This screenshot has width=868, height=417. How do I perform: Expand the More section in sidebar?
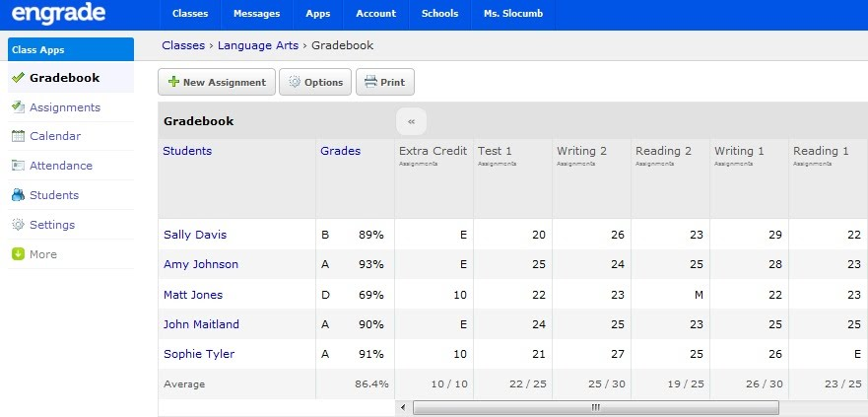pos(43,254)
